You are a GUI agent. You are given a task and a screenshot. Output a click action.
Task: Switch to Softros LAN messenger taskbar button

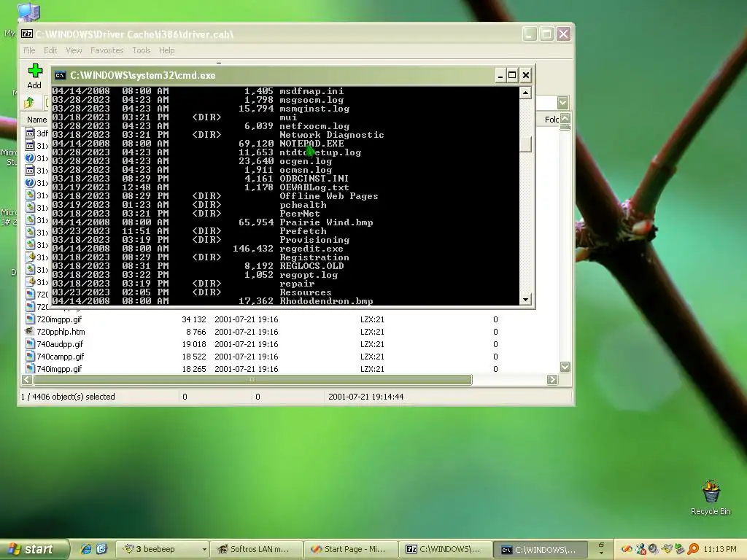(258, 549)
